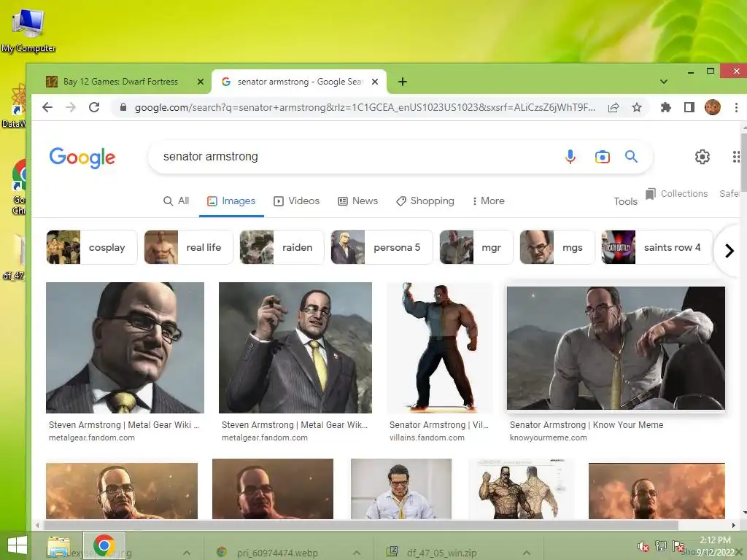Click the padlock site info icon
Screen dimensions: 747x560
tap(123, 107)
